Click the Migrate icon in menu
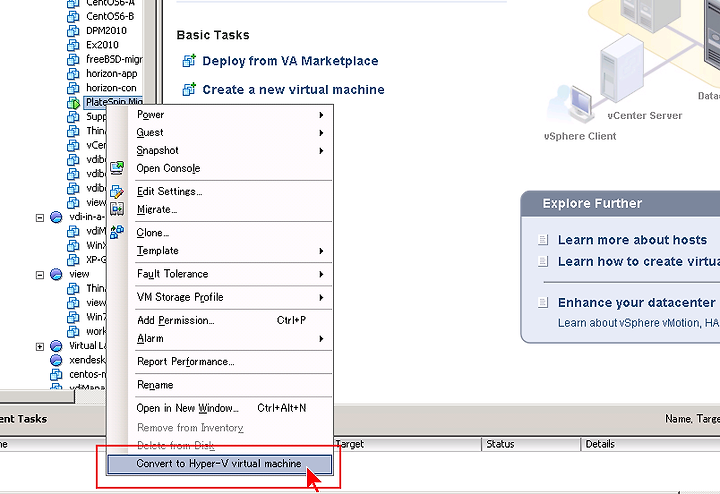720x494 pixels. pos(117,209)
